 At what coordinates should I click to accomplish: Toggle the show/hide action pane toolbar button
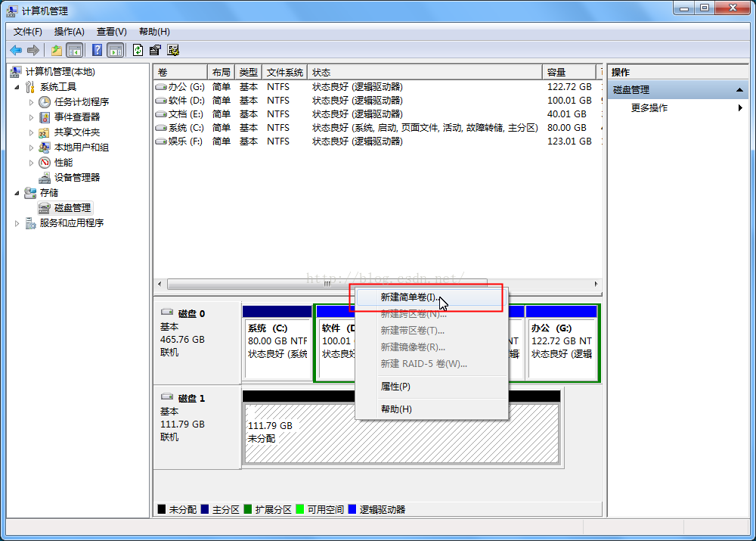tap(115, 50)
